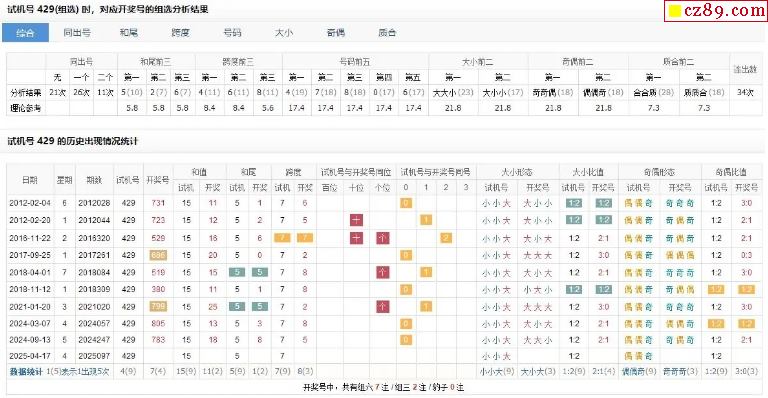Viewport: 768px width, 398px height.
Task: Open the 和尾 tab
Action: tap(128, 32)
